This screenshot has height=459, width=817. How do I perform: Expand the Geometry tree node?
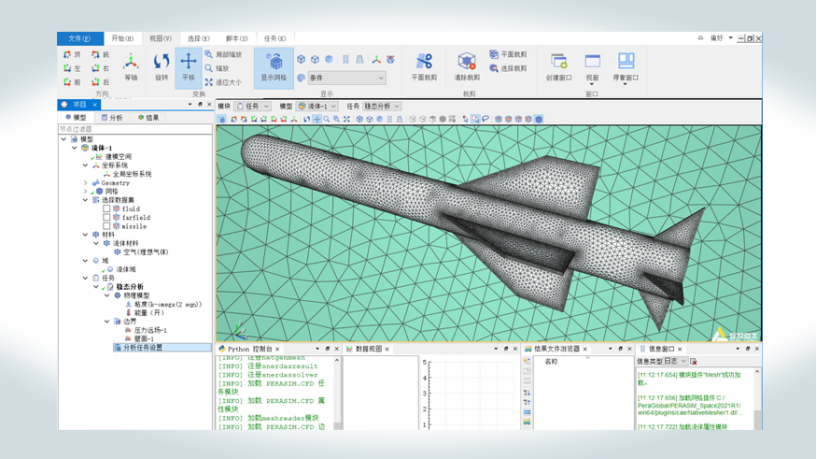[85, 183]
